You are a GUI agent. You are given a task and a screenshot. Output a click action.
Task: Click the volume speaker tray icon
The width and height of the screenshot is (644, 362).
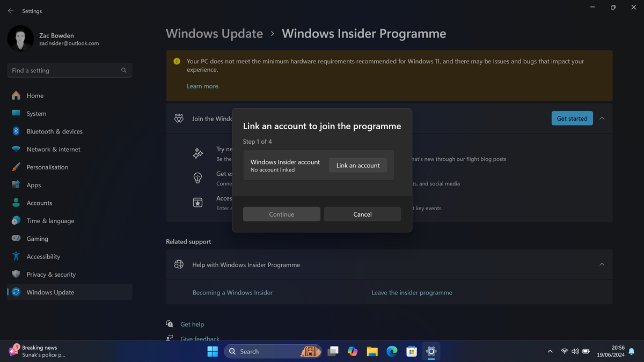[575, 351]
